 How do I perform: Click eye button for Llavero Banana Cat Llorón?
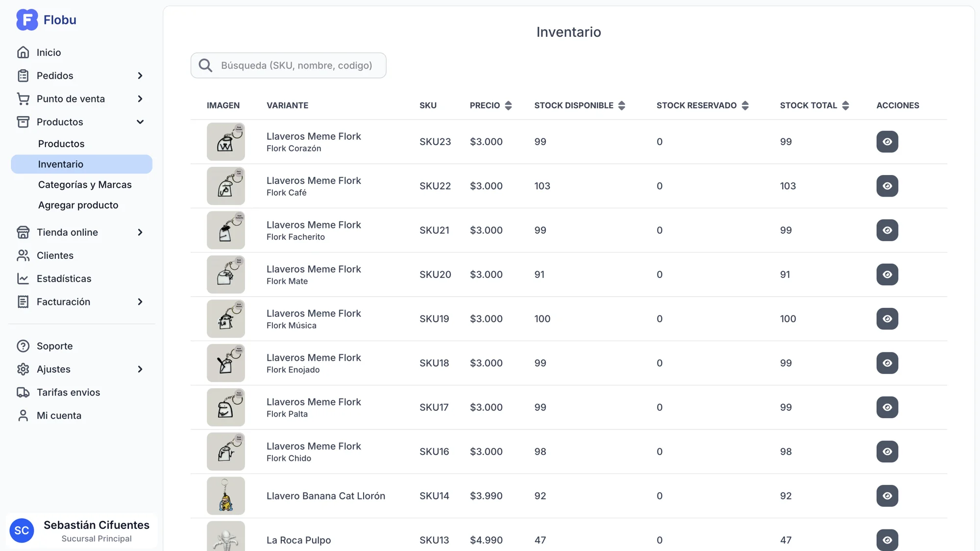(887, 496)
